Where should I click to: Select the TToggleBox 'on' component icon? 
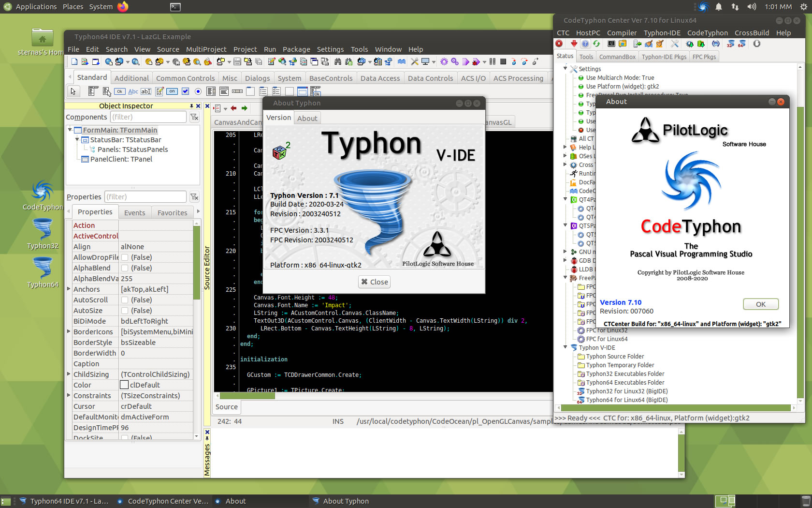click(x=172, y=91)
